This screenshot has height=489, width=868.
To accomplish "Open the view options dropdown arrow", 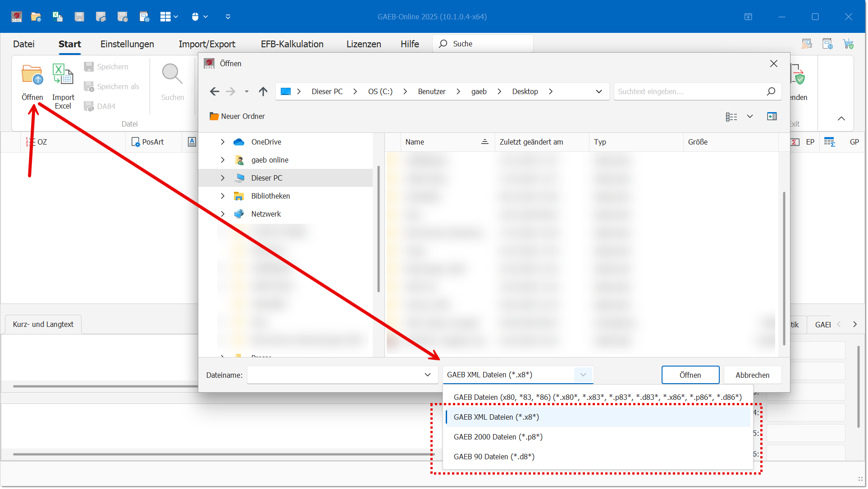I will click(750, 116).
